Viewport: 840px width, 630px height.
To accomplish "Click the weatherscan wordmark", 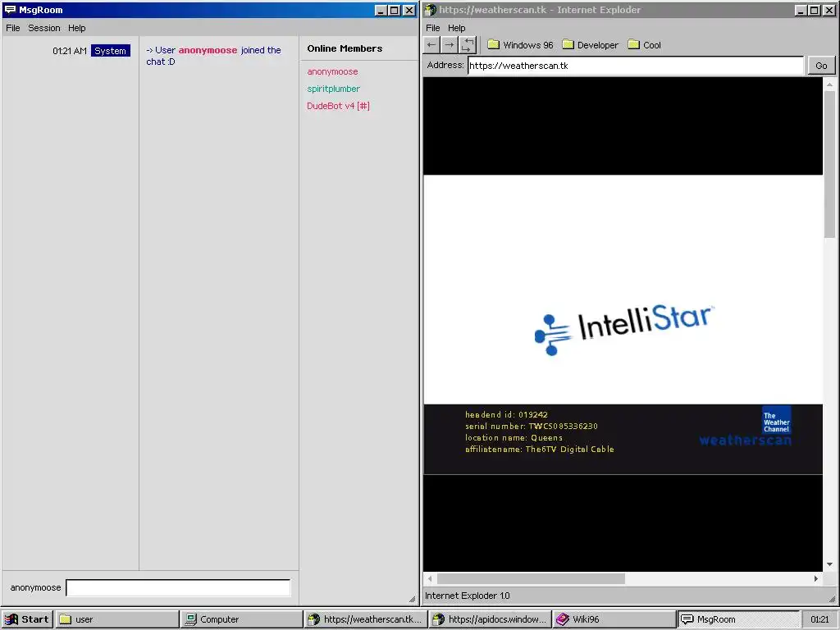I will coord(745,441).
